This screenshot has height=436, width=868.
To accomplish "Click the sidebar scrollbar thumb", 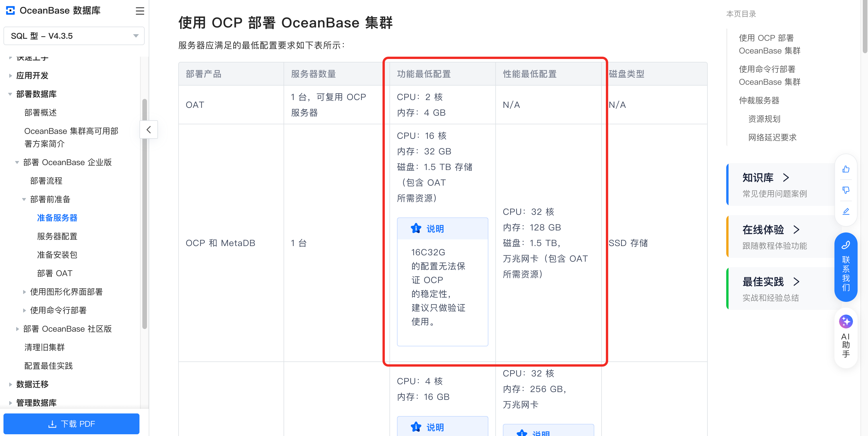I will [145, 214].
